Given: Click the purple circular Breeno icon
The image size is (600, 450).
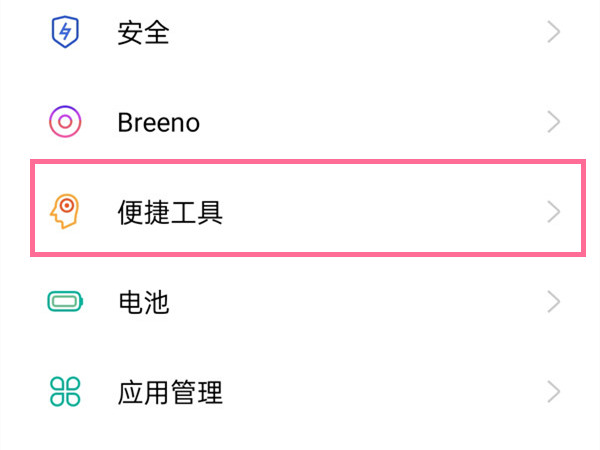Looking at the screenshot, I should click(64, 122).
